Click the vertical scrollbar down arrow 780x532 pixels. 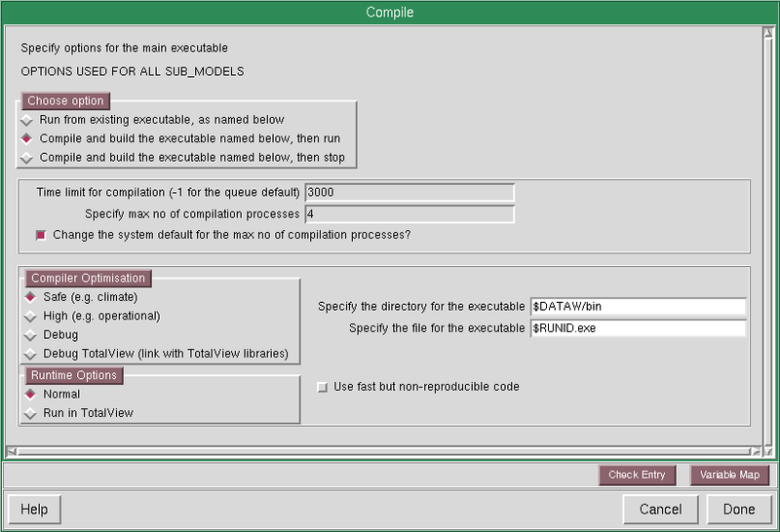click(767, 451)
